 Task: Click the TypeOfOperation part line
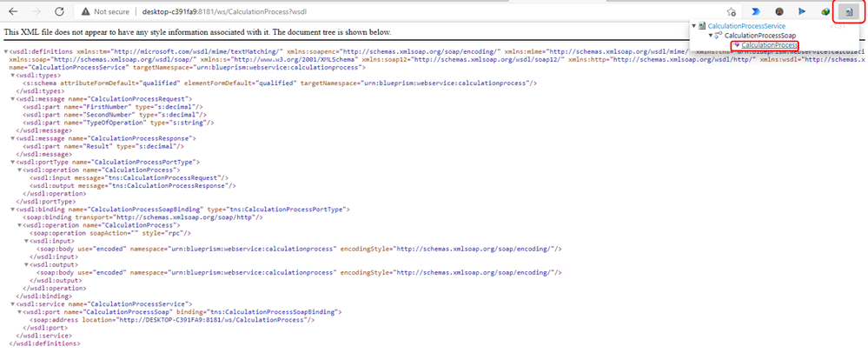coord(118,123)
